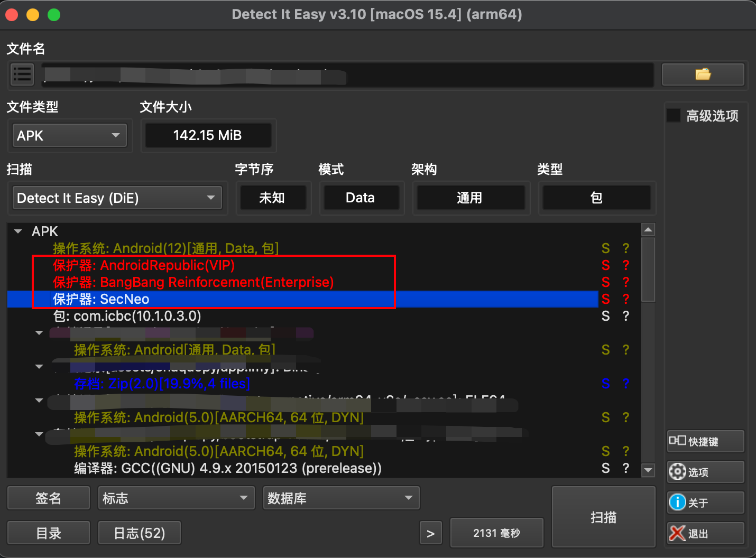Open the file browse folder icon

pos(703,75)
